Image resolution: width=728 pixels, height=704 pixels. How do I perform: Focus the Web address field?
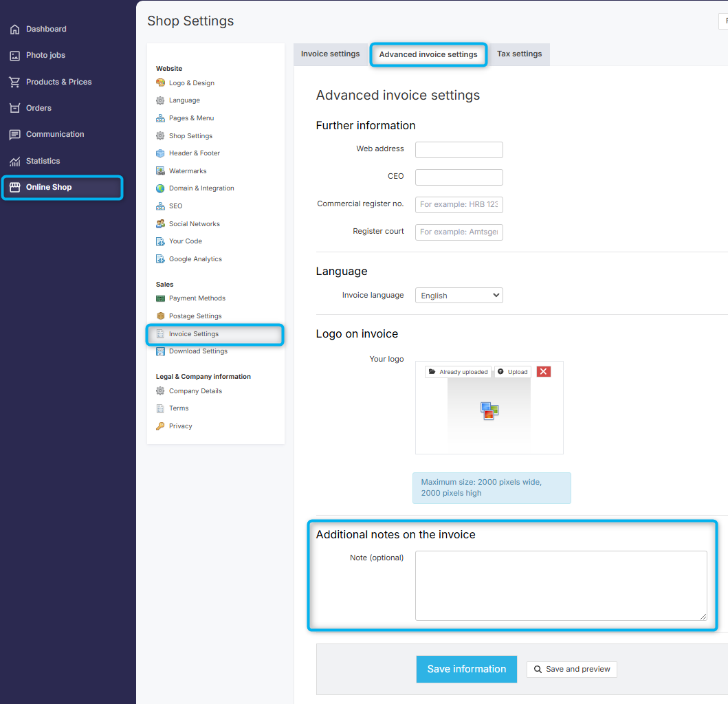(x=459, y=149)
